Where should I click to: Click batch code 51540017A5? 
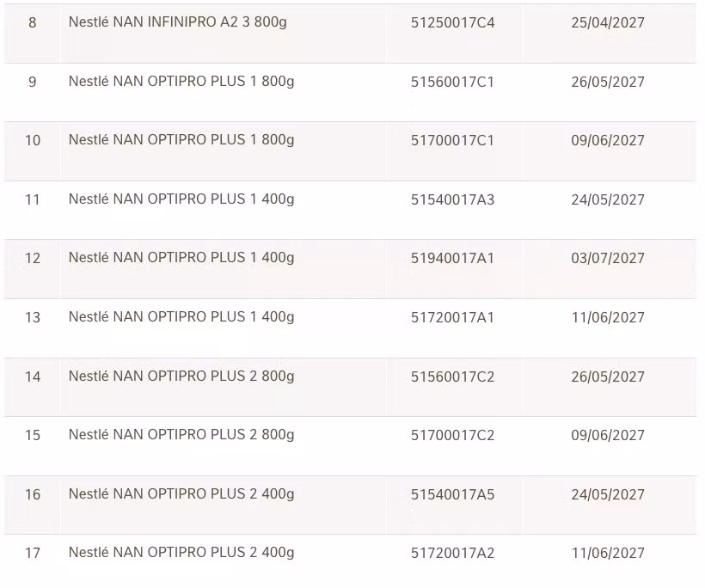coord(452,494)
